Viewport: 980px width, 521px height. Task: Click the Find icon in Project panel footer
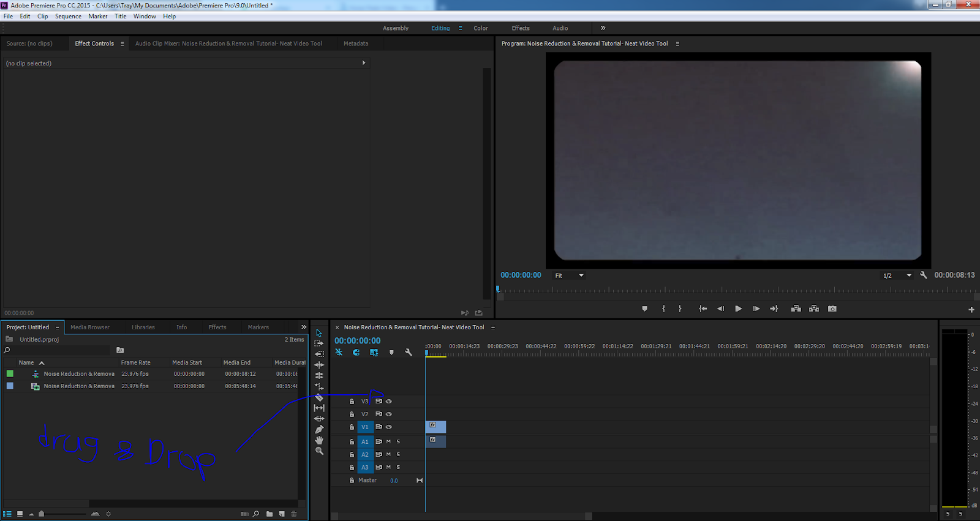pyautogui.click(x=256, y=514)
